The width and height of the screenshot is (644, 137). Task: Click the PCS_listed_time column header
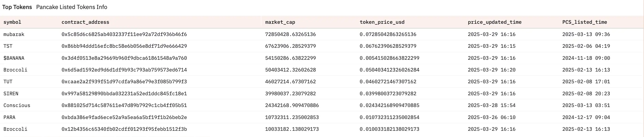pos(585,22)
